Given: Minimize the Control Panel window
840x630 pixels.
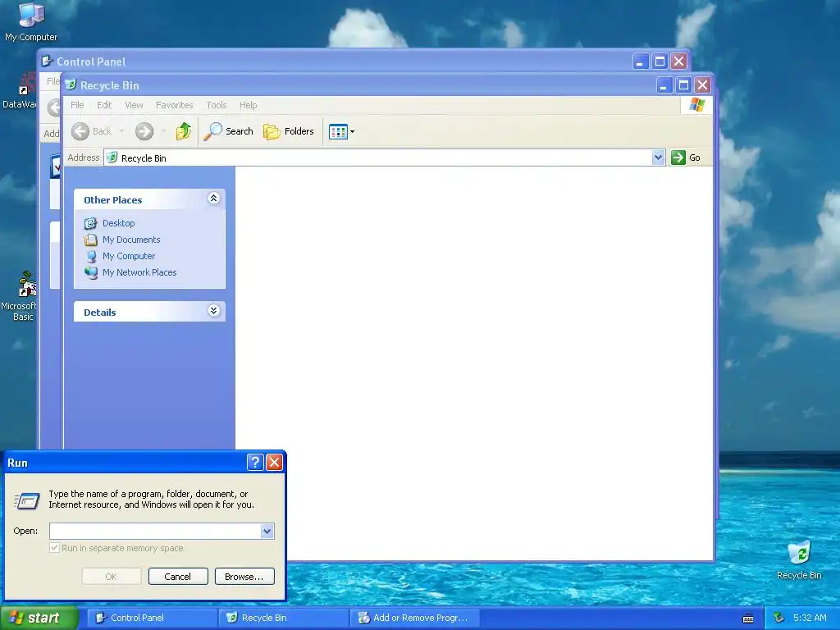Looking at the screenshot, I should click(640, 61).
